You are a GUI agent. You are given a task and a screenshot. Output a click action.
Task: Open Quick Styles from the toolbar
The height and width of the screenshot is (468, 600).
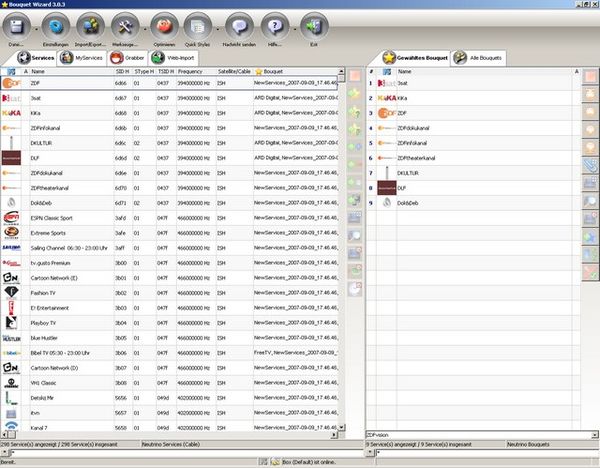[197, 27]
